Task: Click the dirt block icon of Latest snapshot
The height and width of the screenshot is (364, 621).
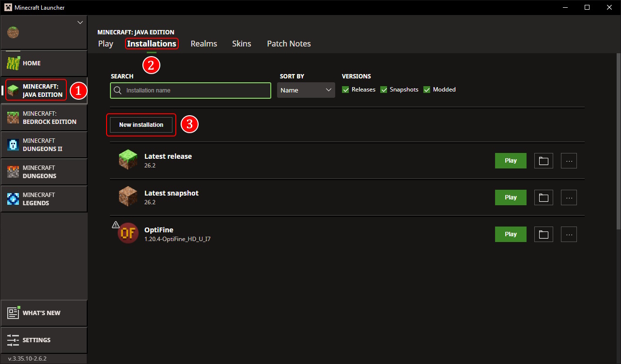Action: pos(128,197)
